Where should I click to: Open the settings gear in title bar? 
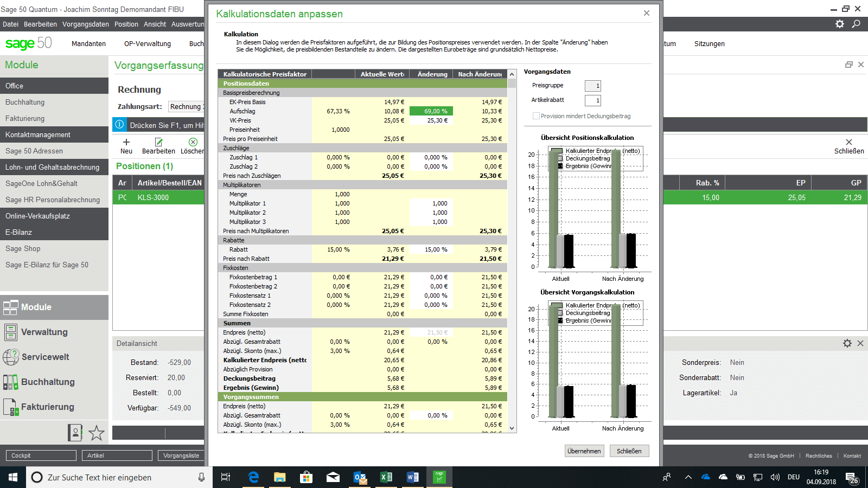(x=840, y=24)
